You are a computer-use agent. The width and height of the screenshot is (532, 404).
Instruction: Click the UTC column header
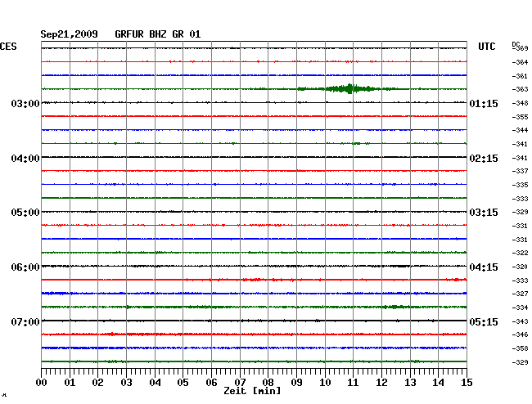[486, 47]
